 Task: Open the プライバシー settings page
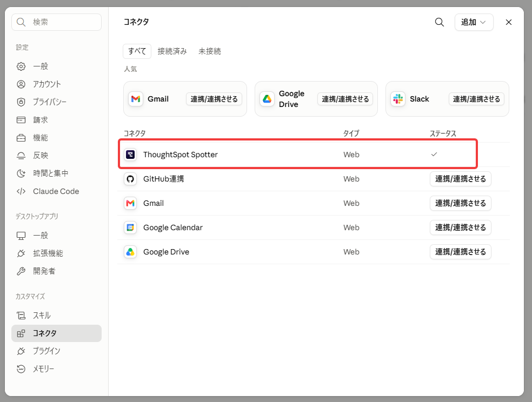pyautogui.click(x=56, y=102)
